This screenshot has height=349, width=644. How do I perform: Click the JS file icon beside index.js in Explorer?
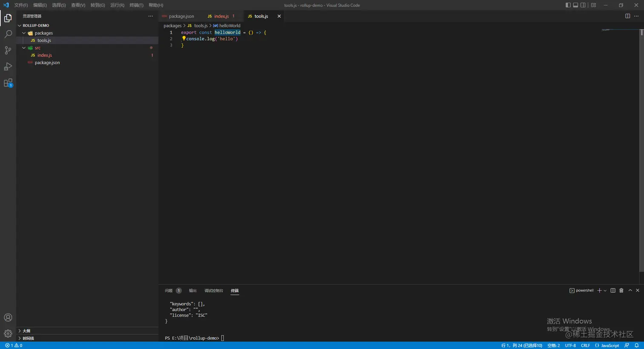tap(33, 55)
